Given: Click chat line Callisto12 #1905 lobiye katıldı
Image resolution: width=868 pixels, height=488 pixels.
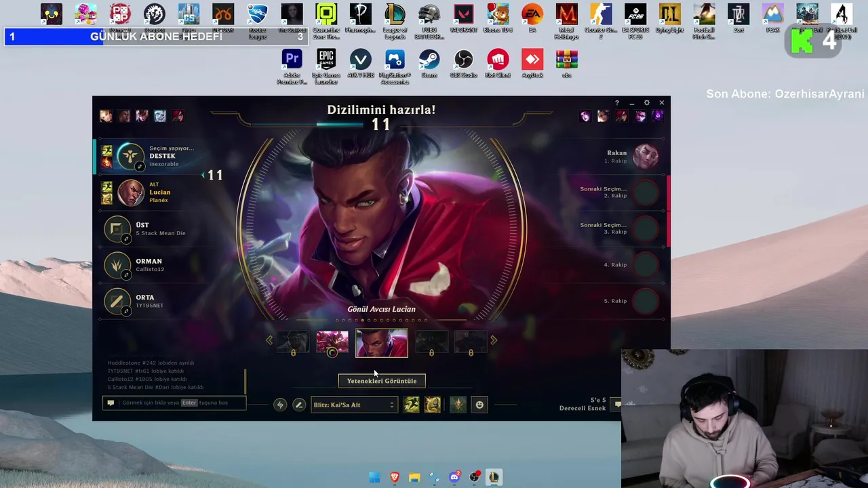Looking at the screenshot, I should point(147,379).
